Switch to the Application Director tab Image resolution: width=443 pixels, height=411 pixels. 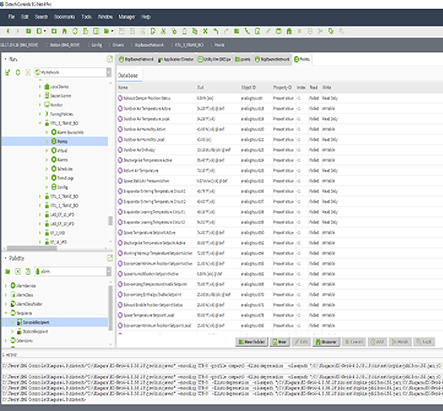(x=176, y=59)
